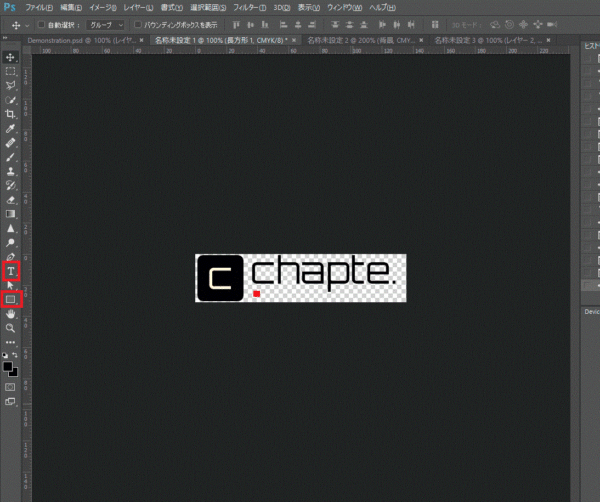The width and height of the screenshot is (600, 502).
Task: Open the Move tool preset picker arrow
Action: [x=27, y=26]
